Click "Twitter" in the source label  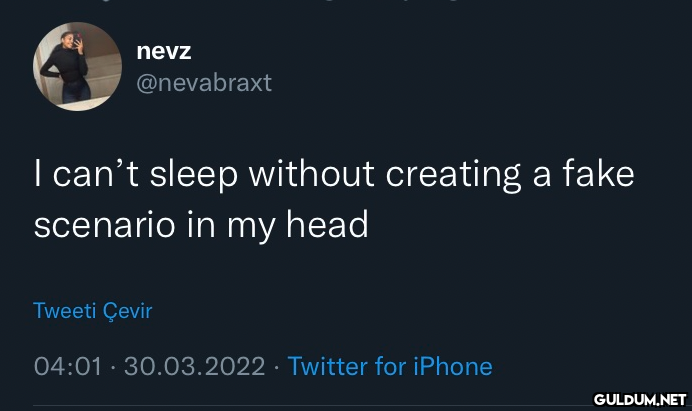point(328,366)
